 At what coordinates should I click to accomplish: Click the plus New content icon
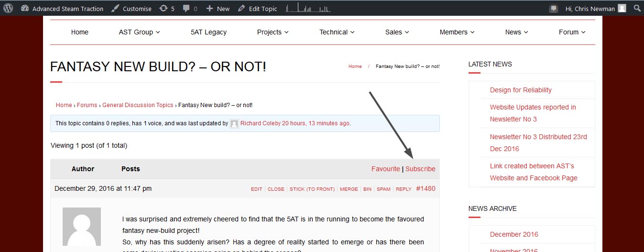pos(209,8)
